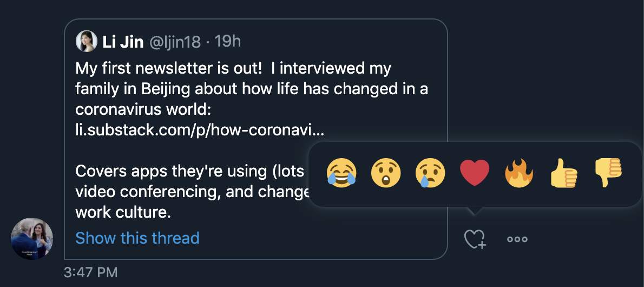This screenshot has height=287, width=644.
Task: Click the "work culture." tweet text
Action: tap(123, 213)
